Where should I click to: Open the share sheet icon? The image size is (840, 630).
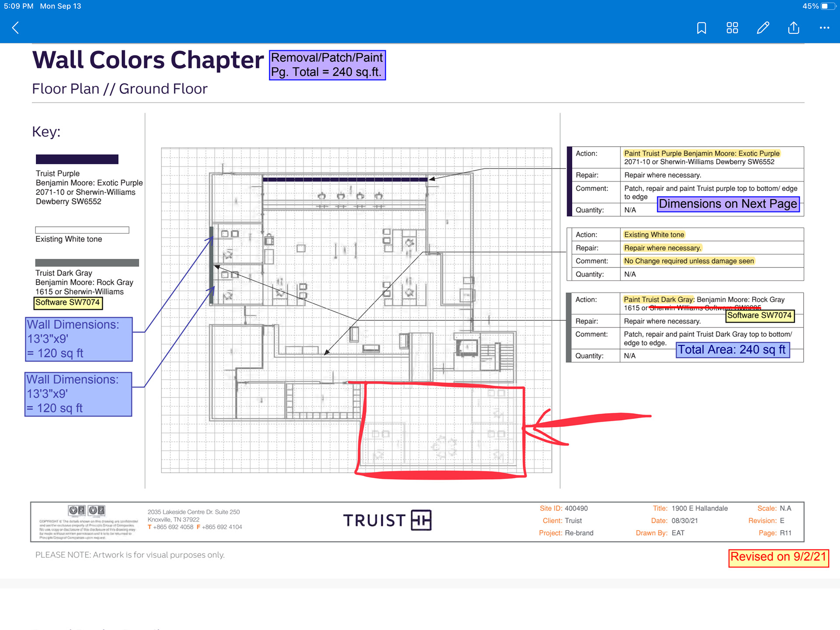(x=794, y=28)
